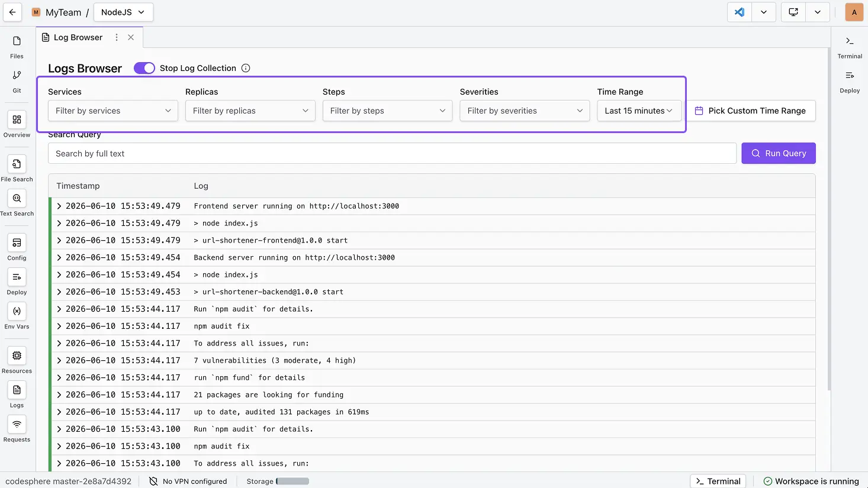Click the MyTeam team icon
Screen dimensions: 868x488
click(36, 12)
